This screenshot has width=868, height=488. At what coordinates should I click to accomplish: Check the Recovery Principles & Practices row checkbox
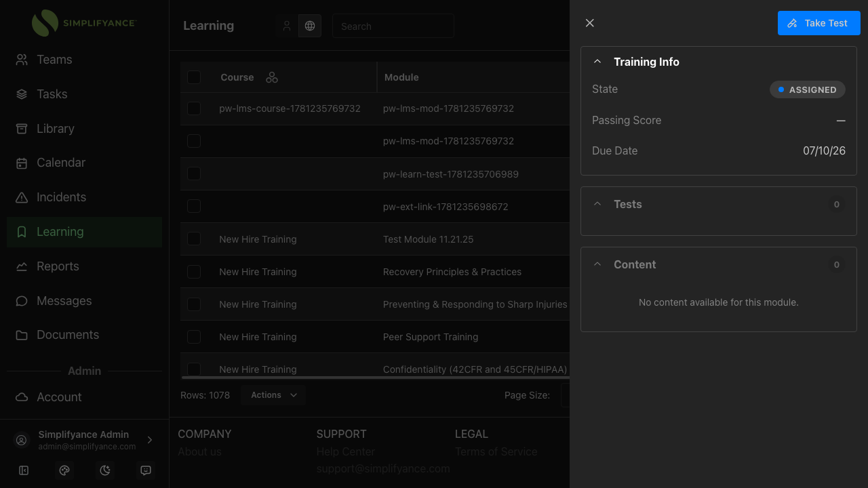194,271
